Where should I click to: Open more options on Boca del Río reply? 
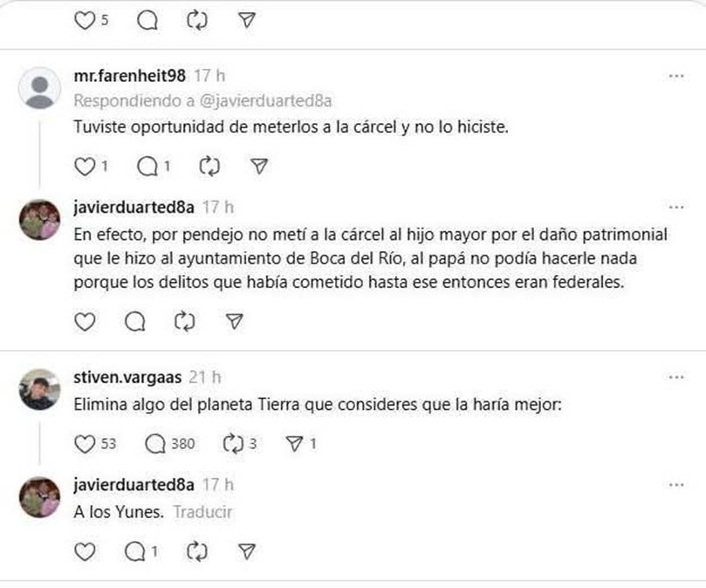[675, 208]
